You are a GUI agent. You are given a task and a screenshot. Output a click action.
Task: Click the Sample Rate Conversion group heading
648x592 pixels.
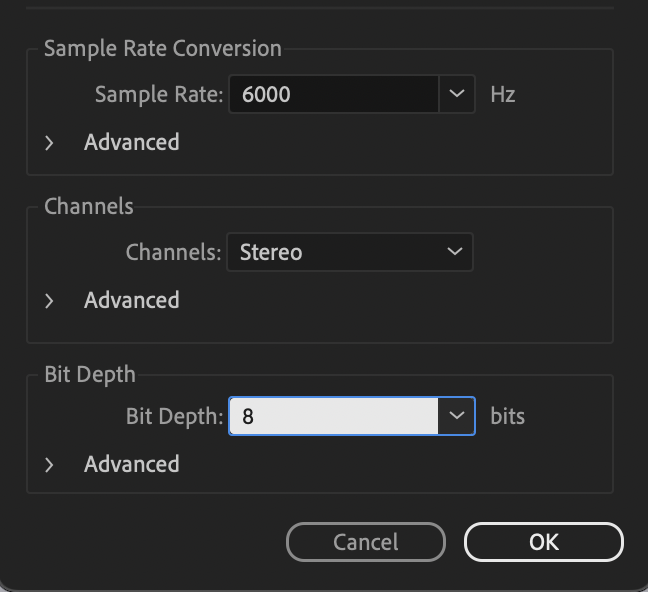tap(163, 49)
